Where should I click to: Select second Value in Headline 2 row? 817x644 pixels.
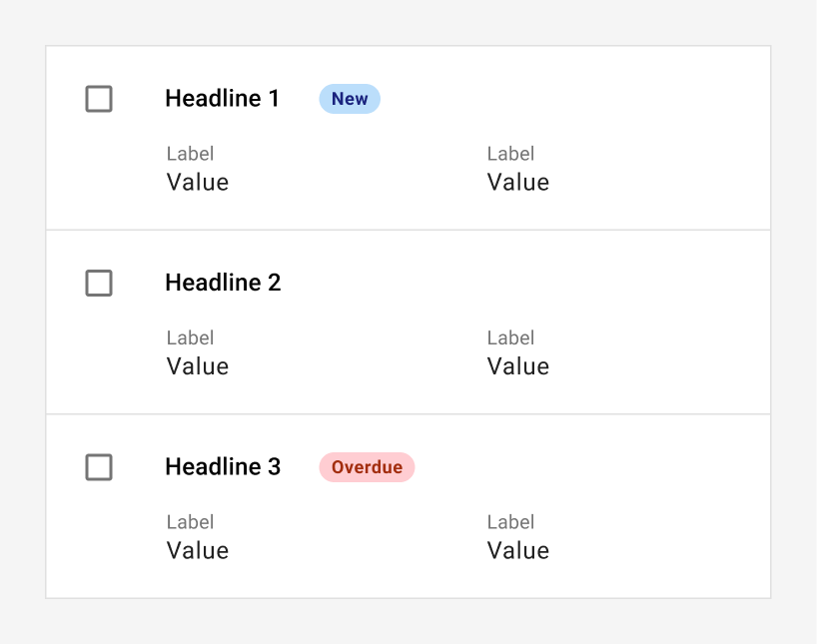click(x=518, y=366)
